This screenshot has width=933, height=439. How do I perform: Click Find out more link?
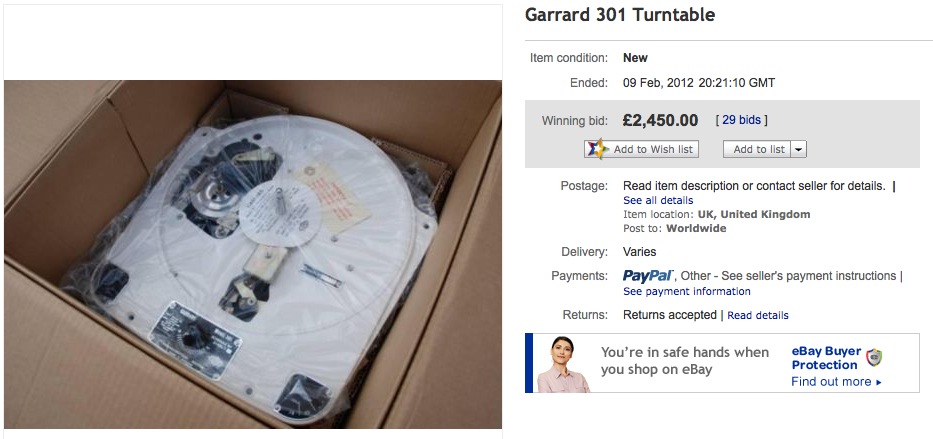coord(831,382)
